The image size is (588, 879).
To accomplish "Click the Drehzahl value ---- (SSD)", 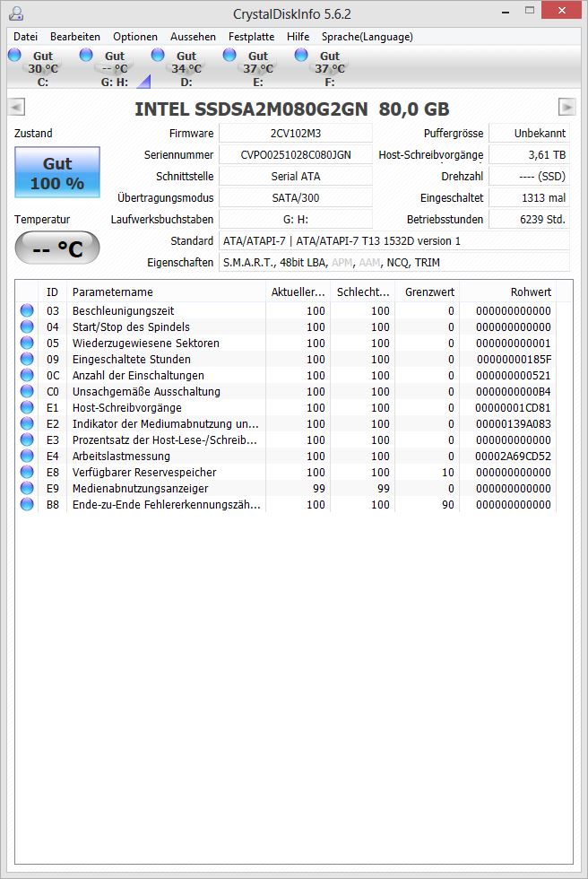I will (x=529, y=176).
